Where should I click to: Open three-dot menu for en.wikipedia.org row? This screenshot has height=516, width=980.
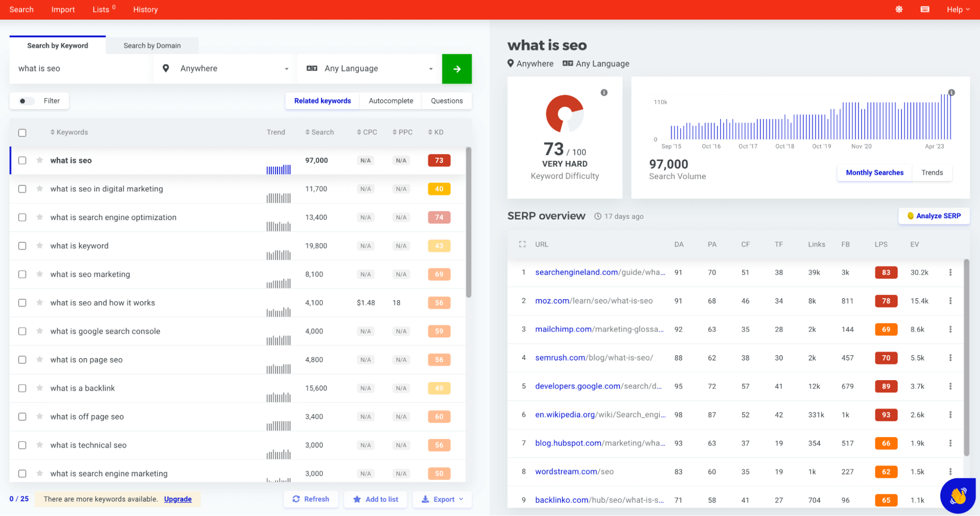[950, 414]
